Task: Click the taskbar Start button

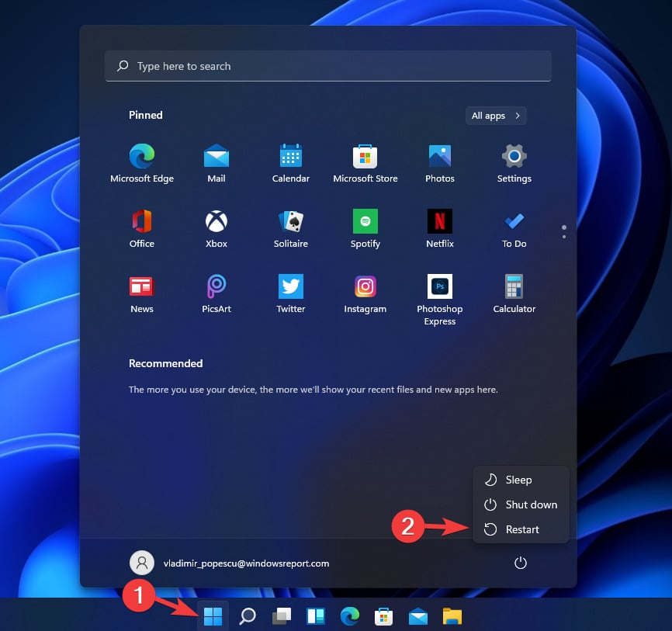Action: 213,616
